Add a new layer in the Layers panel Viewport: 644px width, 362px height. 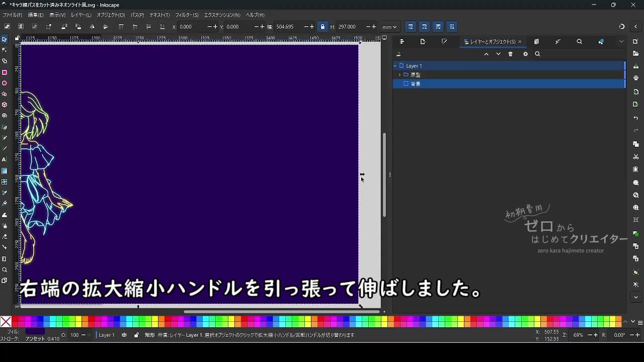click(x=398, y=54)
